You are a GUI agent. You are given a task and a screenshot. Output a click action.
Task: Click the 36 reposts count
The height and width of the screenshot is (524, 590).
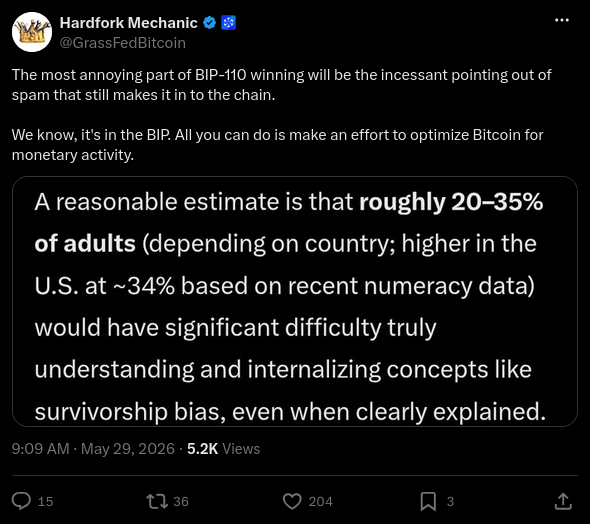coord(181,501)
